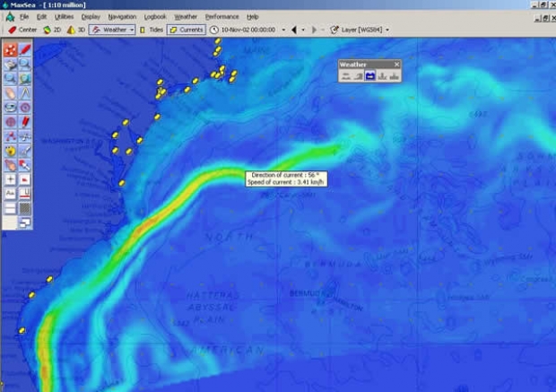Image resolution: width=556 pixels, height=392 pixels.
Task: Click the Tides toolbar button
Action: pos(152,30)
